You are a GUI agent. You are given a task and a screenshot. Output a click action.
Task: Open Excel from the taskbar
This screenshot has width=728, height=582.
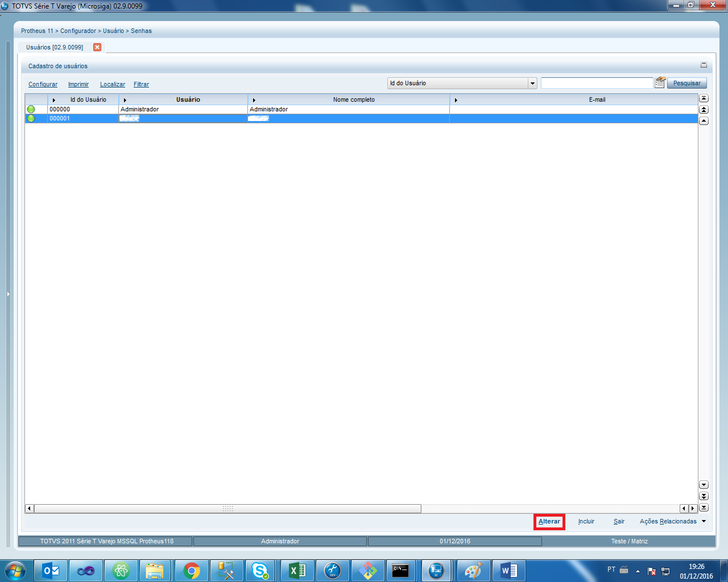[x=297, y=571]
